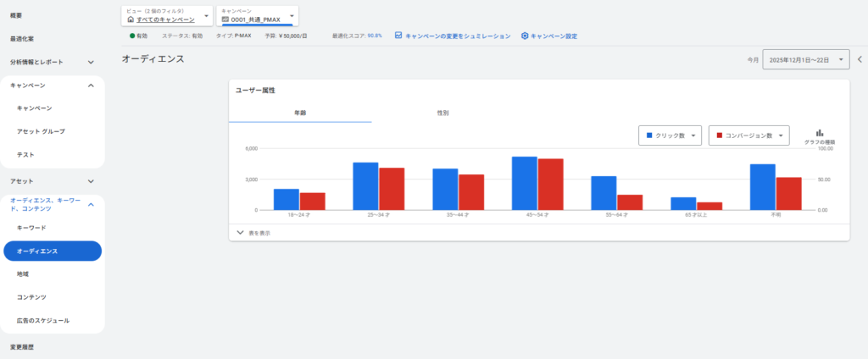Click the campaign type icon beside 0001_共通_PMAX

tap(225, 19)
